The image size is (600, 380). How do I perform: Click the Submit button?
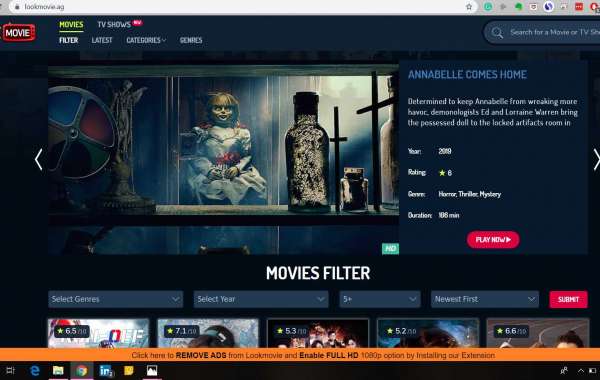(568, 299)
